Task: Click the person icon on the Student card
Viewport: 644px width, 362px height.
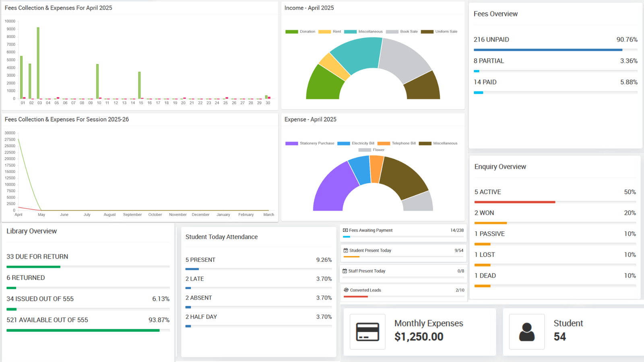Action: tap(526, 331)
